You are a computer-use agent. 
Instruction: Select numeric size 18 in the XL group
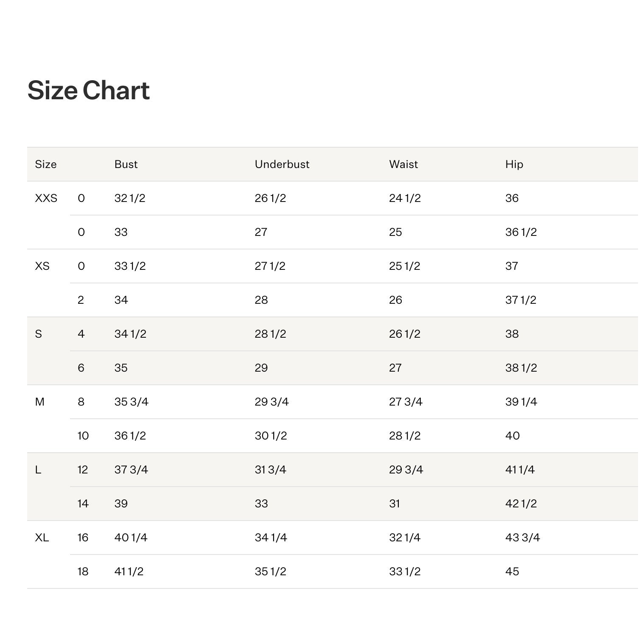tap(83, 571)
